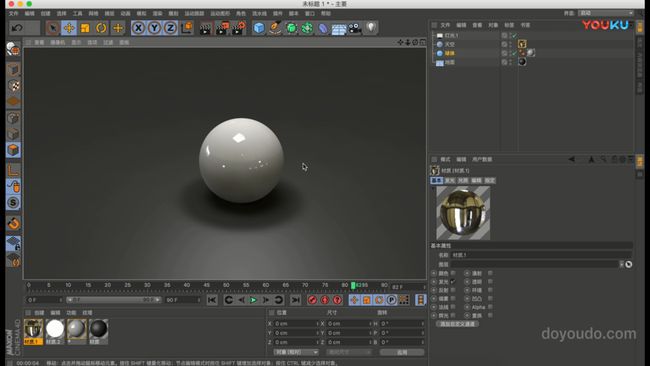Click the Record Active Objects red button

point(312,300)
